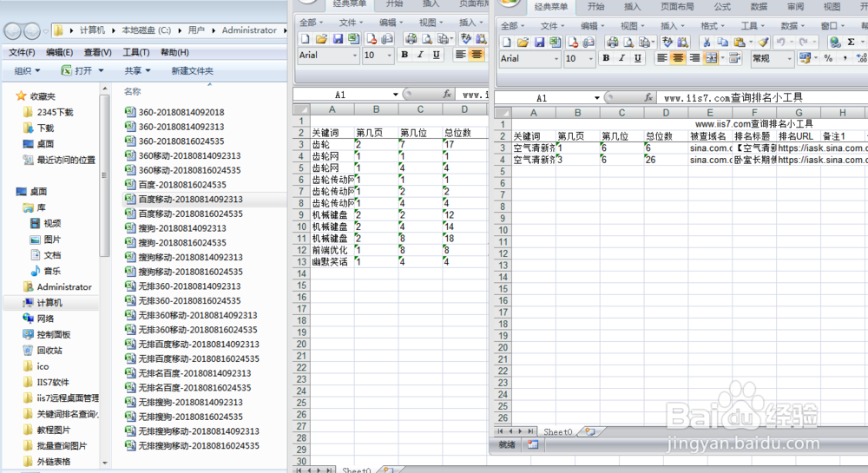Image resolution: width=868 pixels, height=473 pixels.
Task: Click Save floppy icon in middle Excel window
Action: pos(338,39)
